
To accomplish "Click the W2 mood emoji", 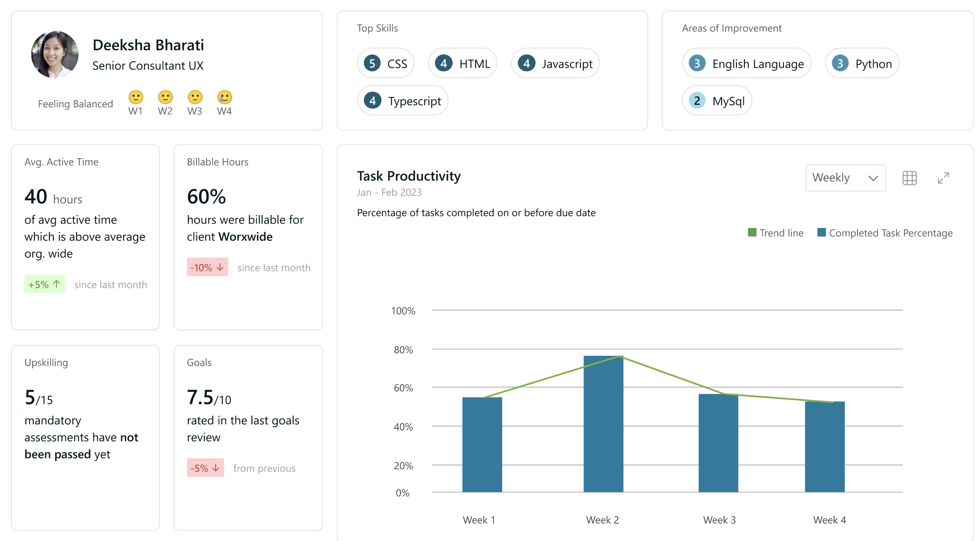I will coord(165,97).
